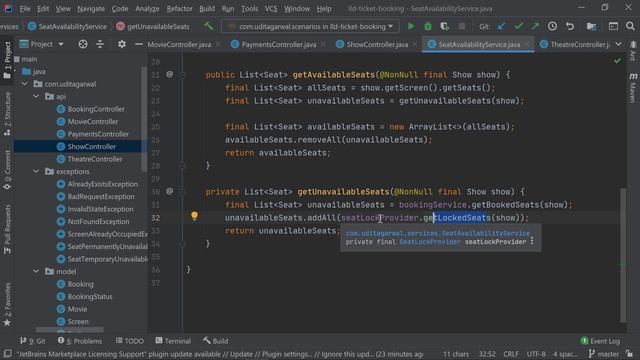
Task: Git commit checkmark icon
Action: pos(518,27)
